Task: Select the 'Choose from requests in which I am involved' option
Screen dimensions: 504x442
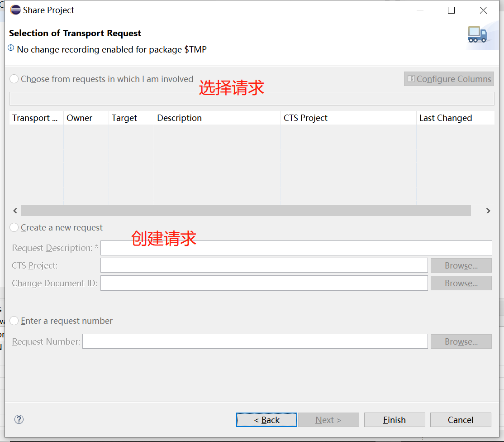Action: click(14, 78)
